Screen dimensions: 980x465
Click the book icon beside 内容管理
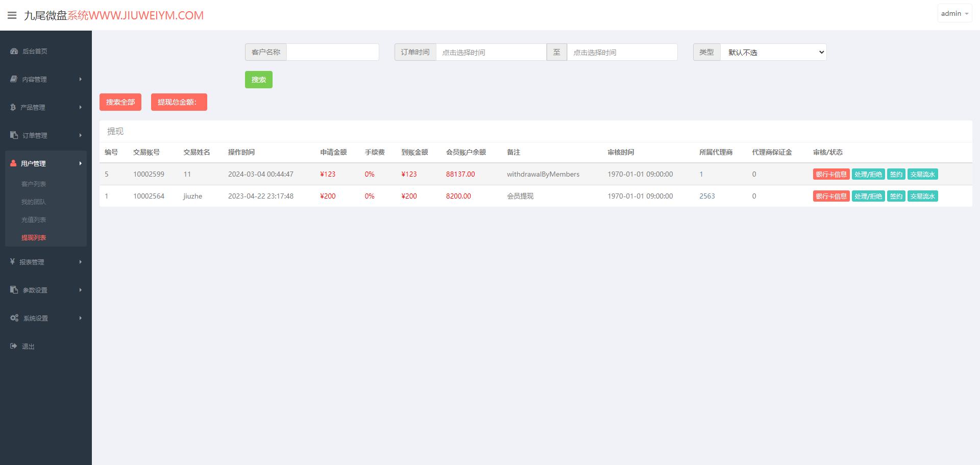(x=14, y=79)
